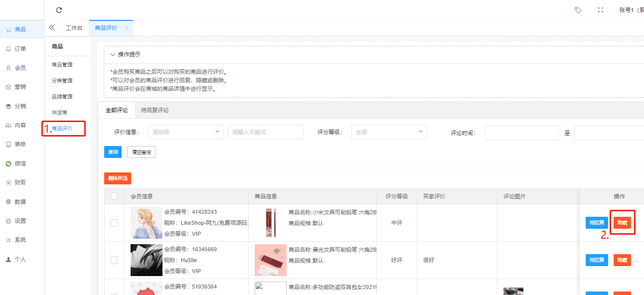Click the refresh icon in top bar
Screen dimensions: 644x295
click(x=59, y=10)
